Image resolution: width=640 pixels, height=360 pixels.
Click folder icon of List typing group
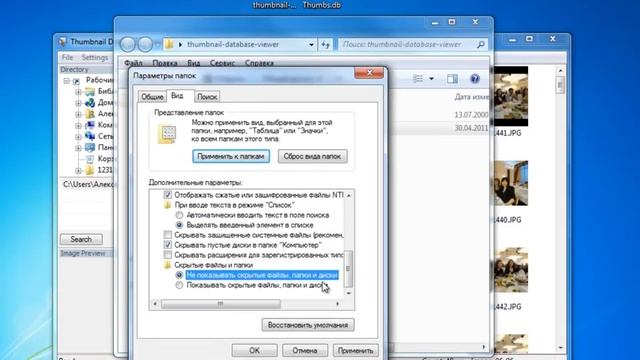click(167, 205)
